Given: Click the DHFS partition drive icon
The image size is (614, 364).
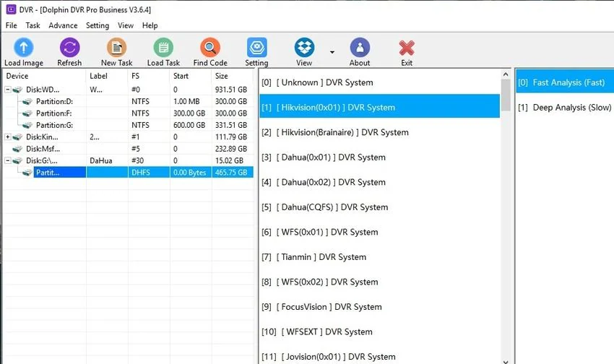Looking at the screenshot, I should coord(27,172).
